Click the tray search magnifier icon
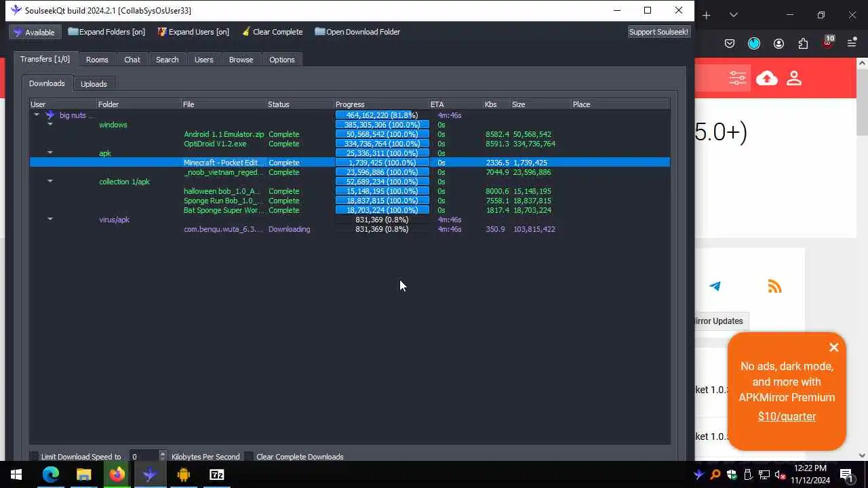 pyautogui.click(x=715, y=474)
